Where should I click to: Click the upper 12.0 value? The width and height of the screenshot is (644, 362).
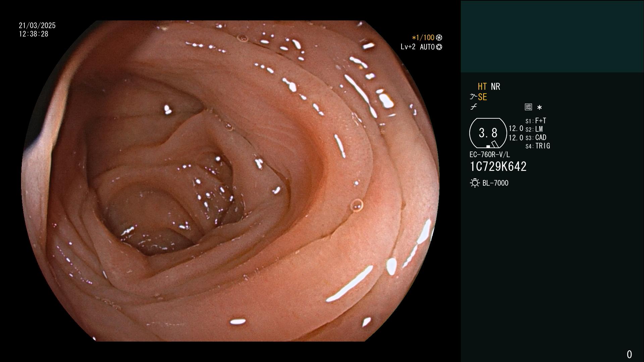(516, 128)
